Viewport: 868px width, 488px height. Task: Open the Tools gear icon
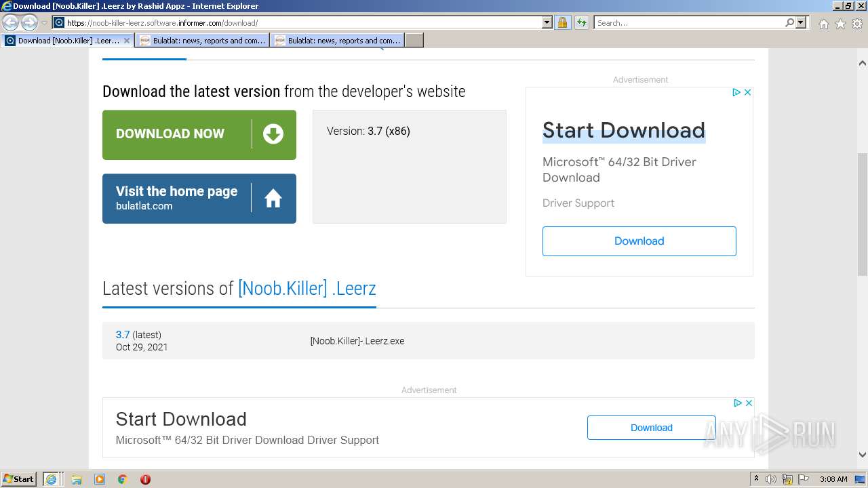857,24
